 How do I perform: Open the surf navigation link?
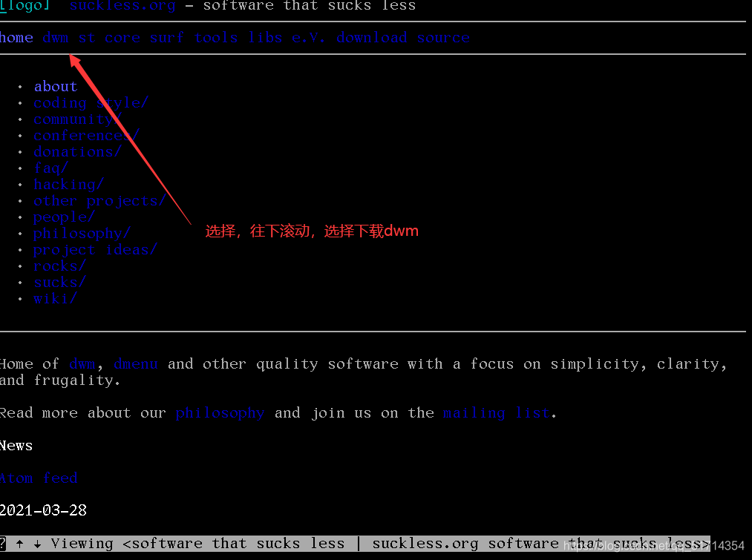coord(167,37)
